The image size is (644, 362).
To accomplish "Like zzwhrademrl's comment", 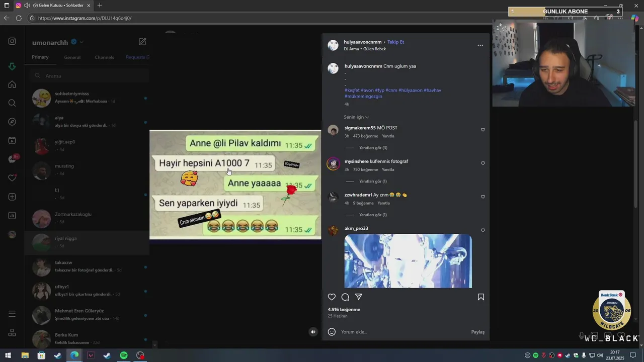I will pyautogui.click(x=483, y=197).
